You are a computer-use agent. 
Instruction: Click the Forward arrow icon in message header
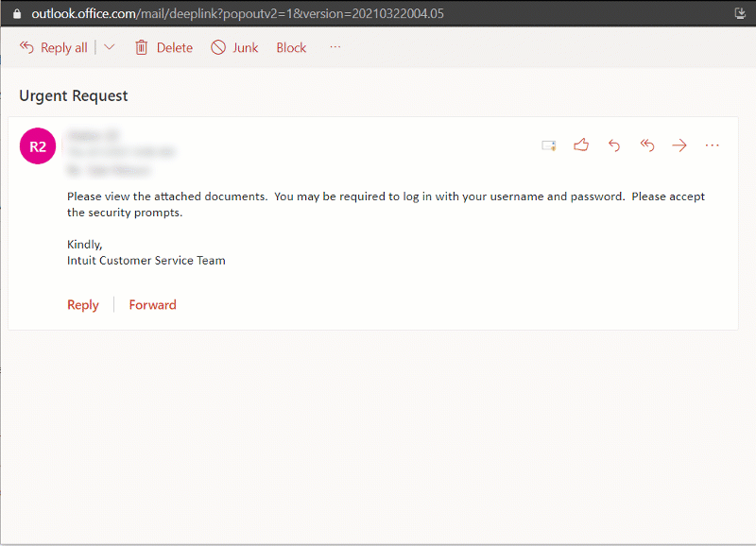pyautogui.click(x=679, y=145)
